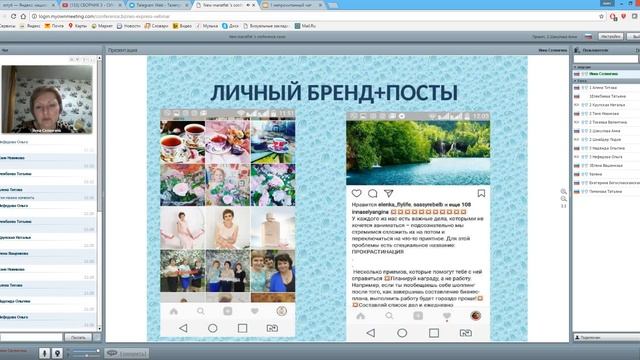Click the chat message input field
The width and height of the screenshot is (640, 360).
31,337
